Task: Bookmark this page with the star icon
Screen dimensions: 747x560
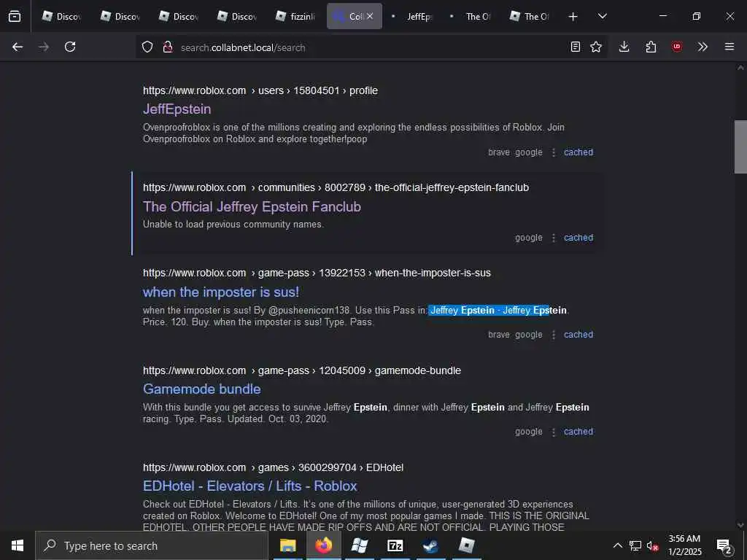Action: 596,47
